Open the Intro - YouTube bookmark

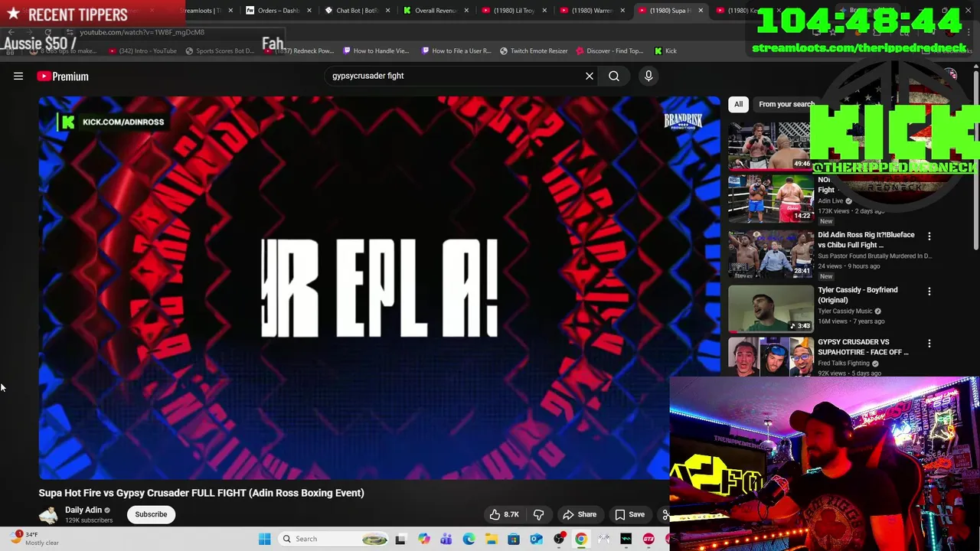coord(143,51)
